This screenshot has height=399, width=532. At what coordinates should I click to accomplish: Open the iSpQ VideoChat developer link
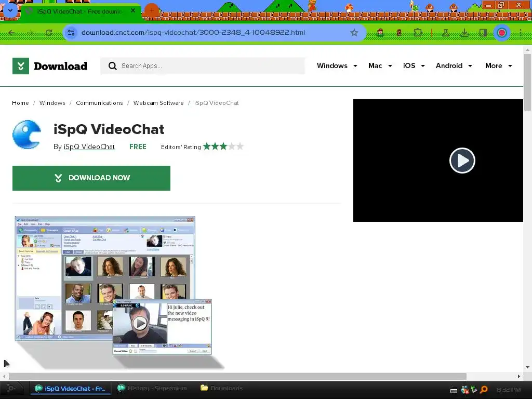tap(89, 147)
